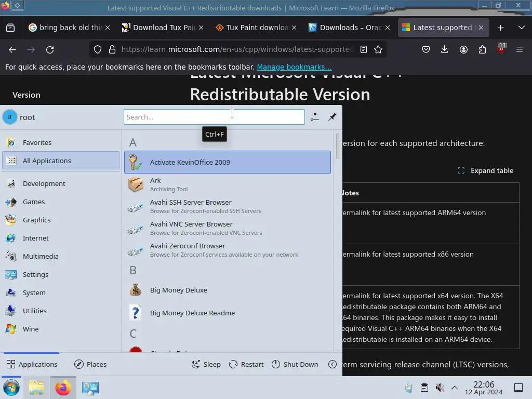
Task: Expand hidden system tray icons
Action: coord(455,388)
